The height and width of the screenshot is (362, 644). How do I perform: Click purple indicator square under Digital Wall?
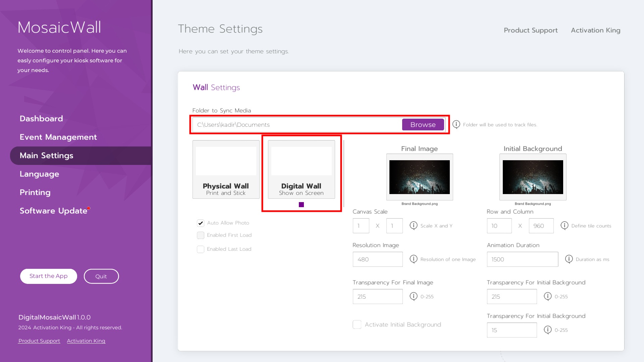pyautogui.click(x=301, y=205)
